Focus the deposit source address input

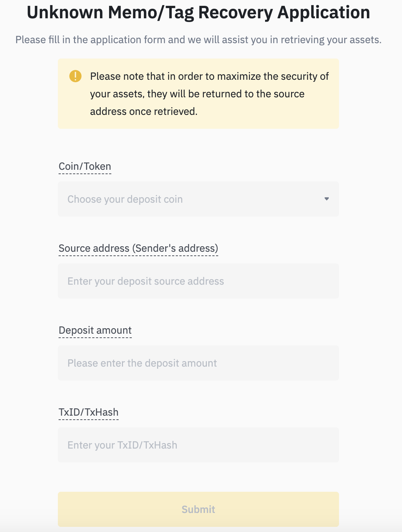pos(198,281)
